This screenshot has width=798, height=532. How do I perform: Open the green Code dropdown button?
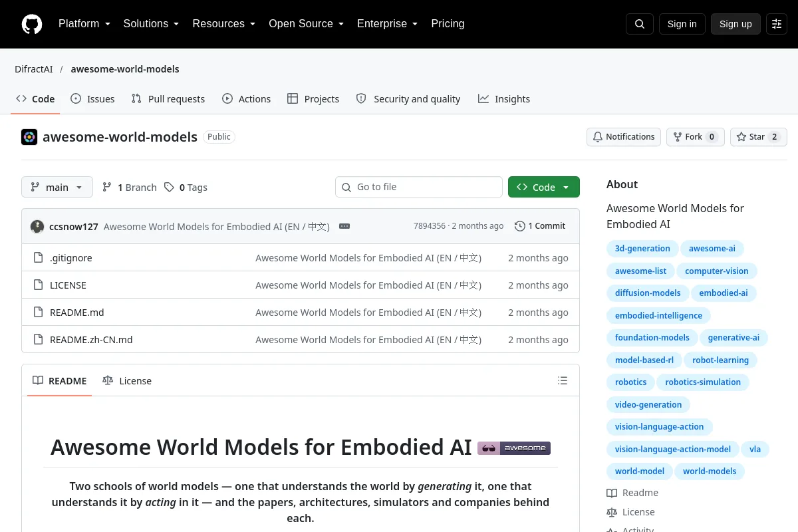[x=544, y=188]
